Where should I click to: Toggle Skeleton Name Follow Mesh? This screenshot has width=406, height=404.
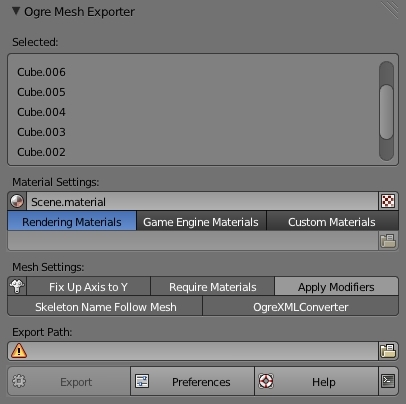(105, 307)
